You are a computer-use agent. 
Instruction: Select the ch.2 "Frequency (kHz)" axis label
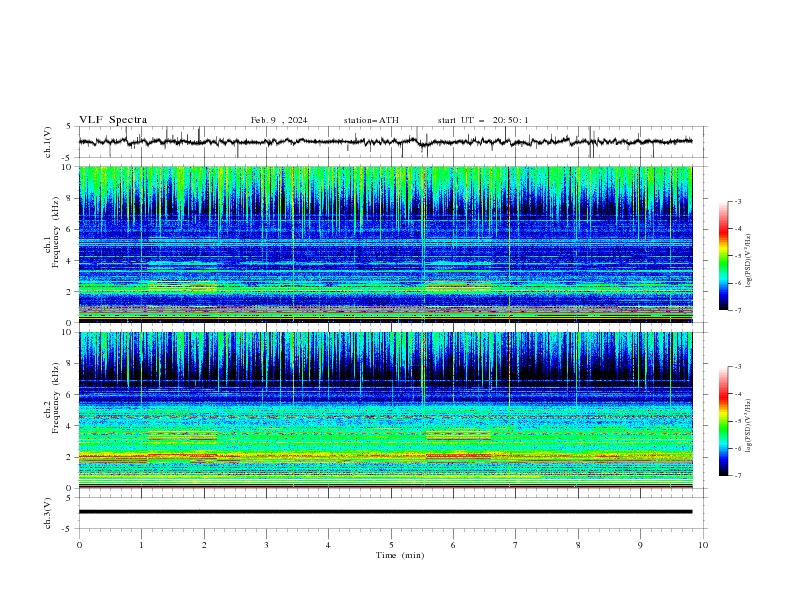[55, 398]
